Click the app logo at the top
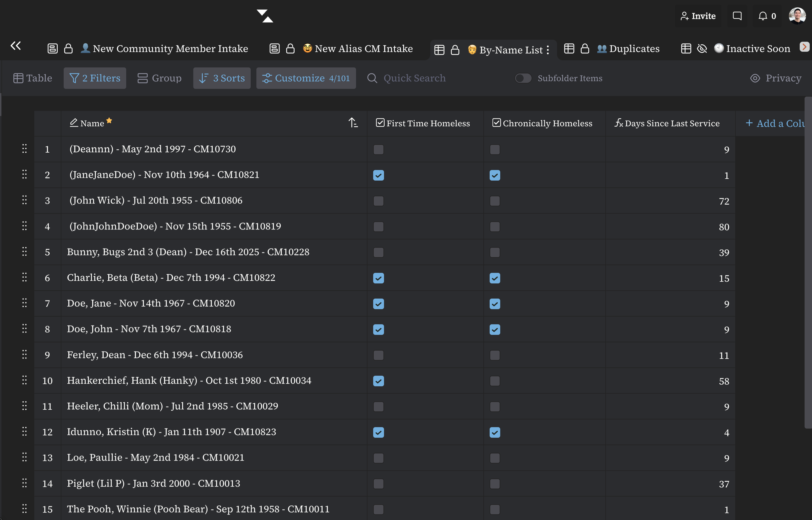Image resolution: width=812 pixels, height=520 pixels. (x=265, y=16)
